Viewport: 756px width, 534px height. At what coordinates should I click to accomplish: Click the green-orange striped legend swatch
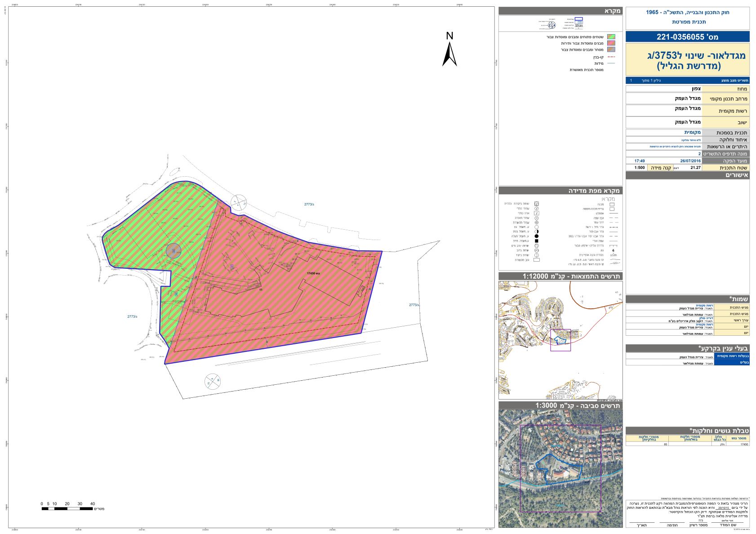(611, 37)
